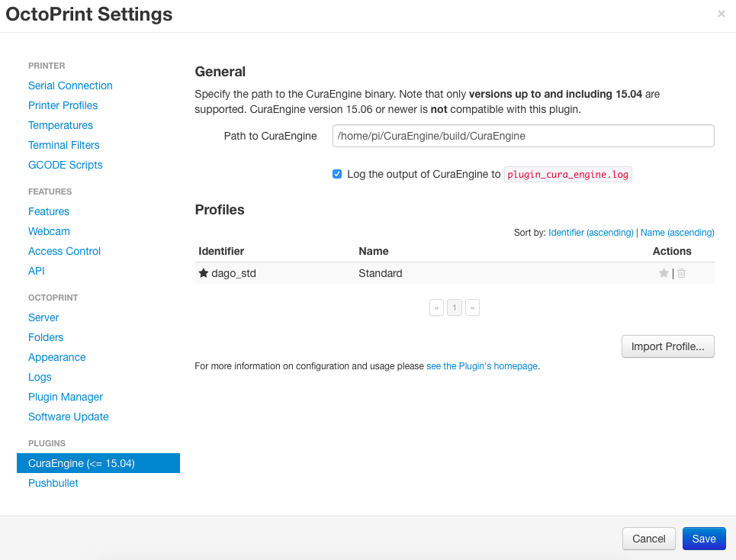Click the Path to CuraEngine input field
This screenshot has height=560, width=736.
pos(523,136)
